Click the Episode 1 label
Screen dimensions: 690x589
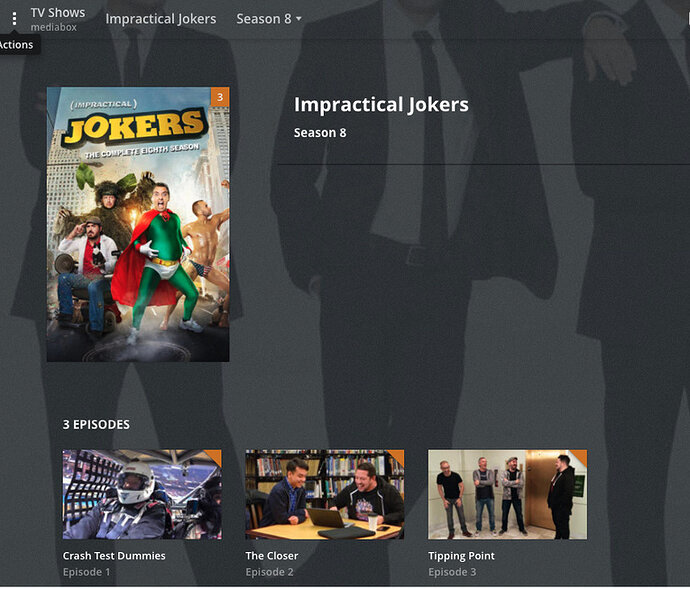pos(87,572)
